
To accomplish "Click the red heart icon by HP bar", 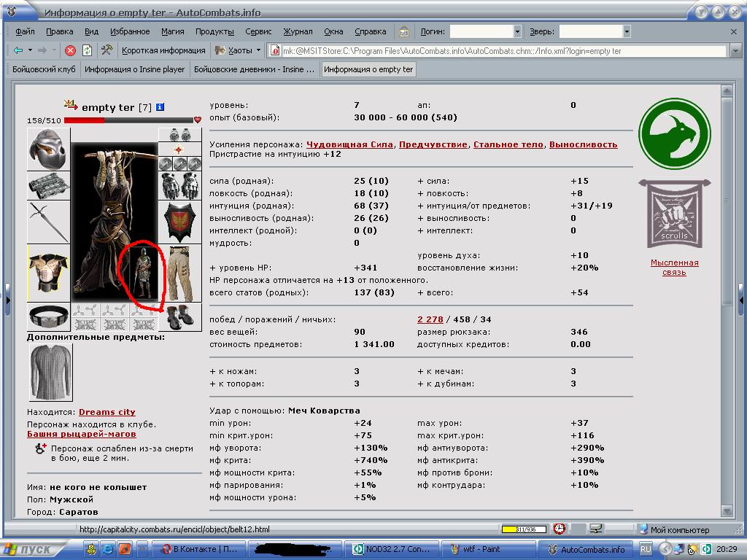I will click(x=197, y=120).
